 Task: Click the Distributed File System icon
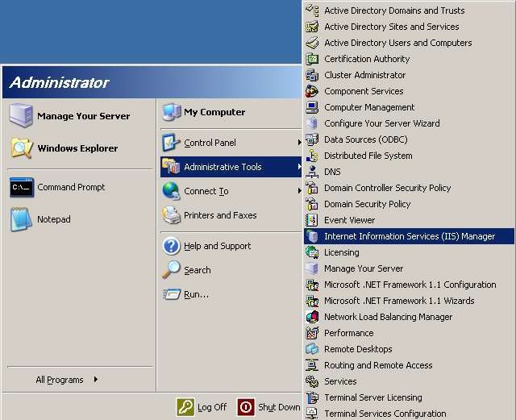(312, 156)
